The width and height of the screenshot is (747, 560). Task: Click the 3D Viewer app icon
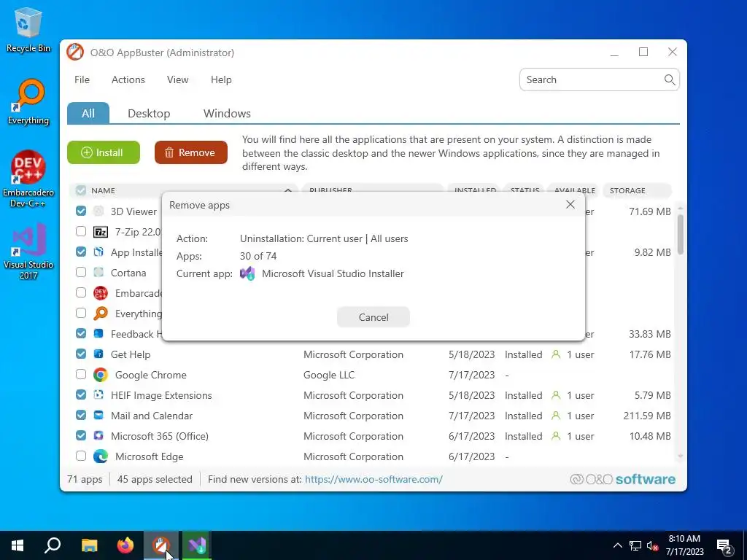click(x=98, y=211)
